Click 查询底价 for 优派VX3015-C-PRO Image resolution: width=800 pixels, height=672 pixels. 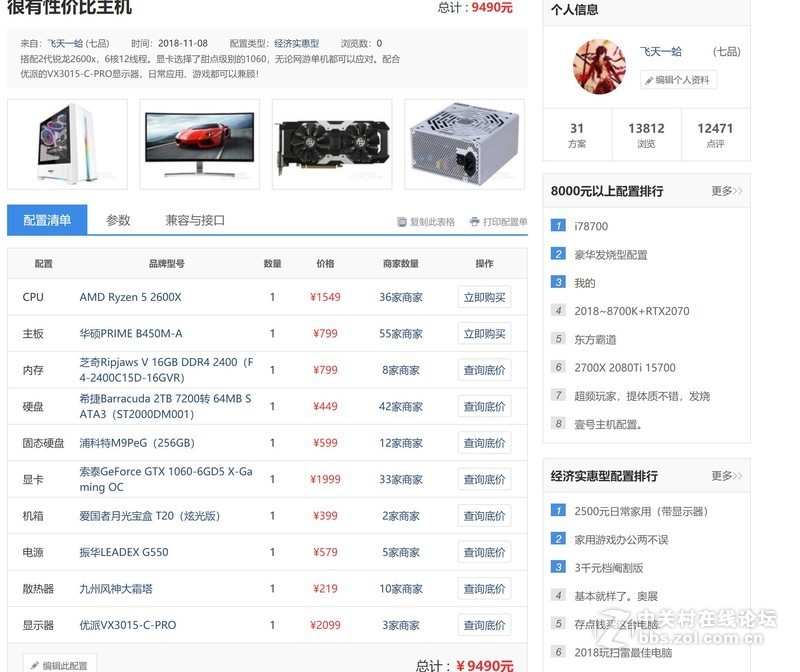(x=484, y=625)
